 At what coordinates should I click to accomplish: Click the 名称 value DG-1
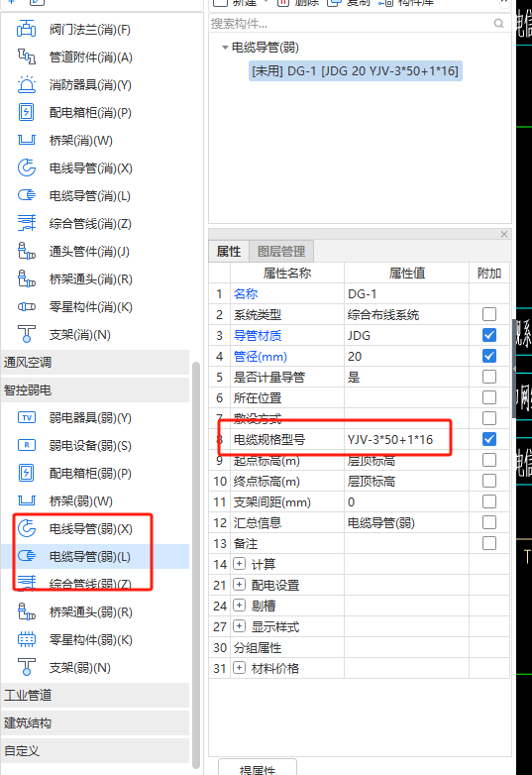[x=406, y=293]
